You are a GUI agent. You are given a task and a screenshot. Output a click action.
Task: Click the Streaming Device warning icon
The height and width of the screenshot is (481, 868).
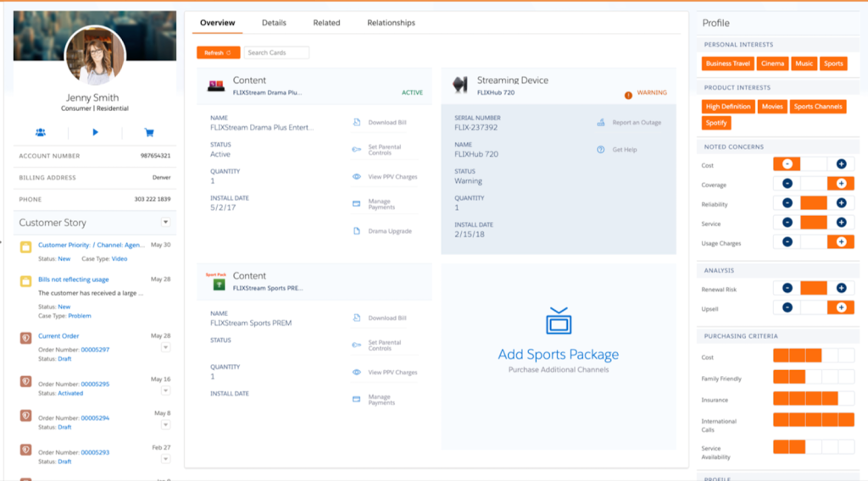[628, 95]
